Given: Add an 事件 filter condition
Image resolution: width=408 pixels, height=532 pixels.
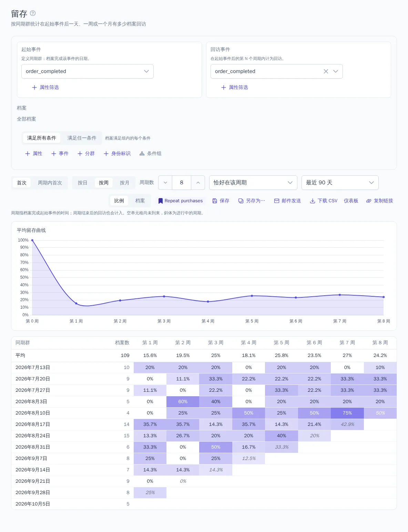Looking at the screenshot, I should [x=60, y=154].
